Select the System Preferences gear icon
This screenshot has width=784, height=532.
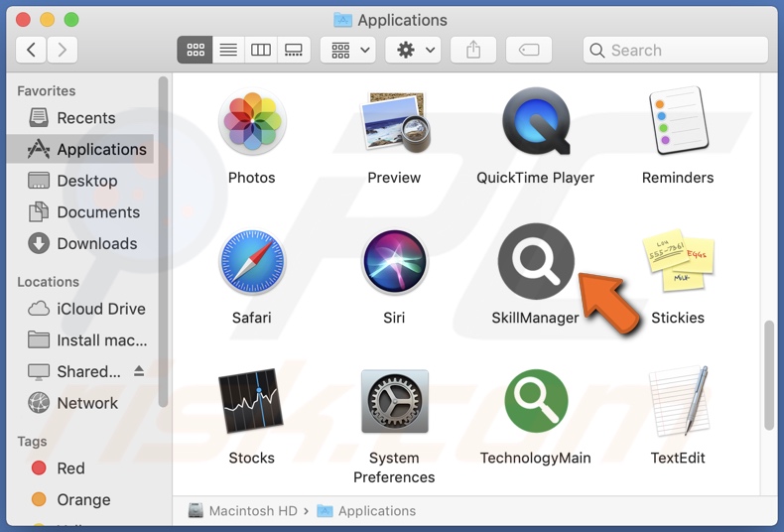[395, 401]
